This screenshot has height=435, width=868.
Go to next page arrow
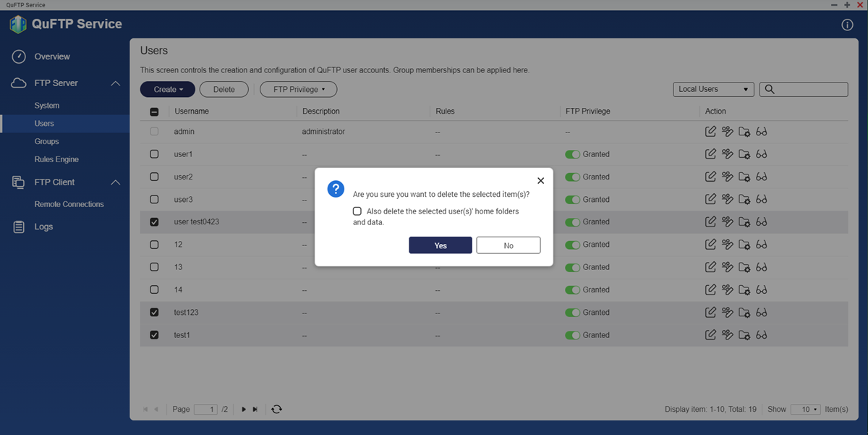(x=244, y=409)
